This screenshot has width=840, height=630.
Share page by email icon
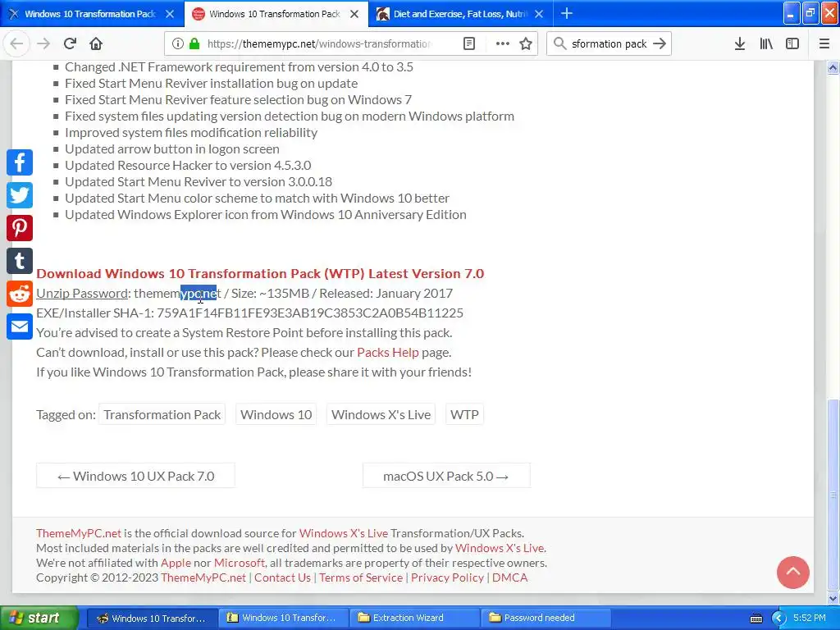[x=20, y=326]
